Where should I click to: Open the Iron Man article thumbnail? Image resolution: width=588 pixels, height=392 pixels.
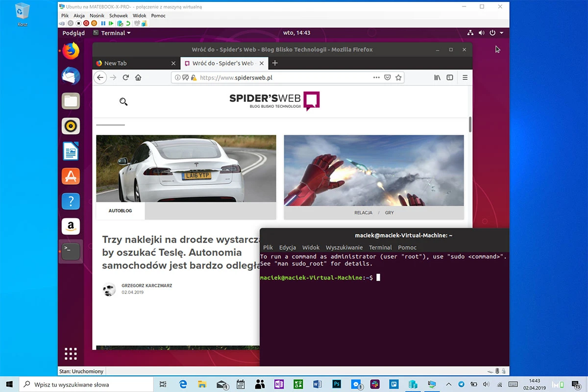[x=374, y=171]
